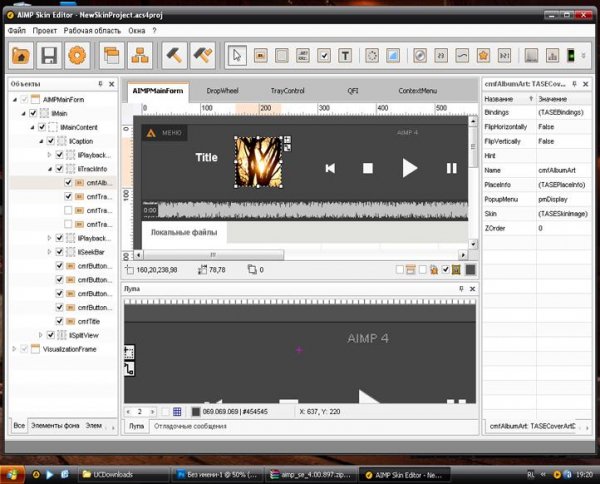Collapse the llCaption tree node

pyautogui.click(x=41, y=141)
